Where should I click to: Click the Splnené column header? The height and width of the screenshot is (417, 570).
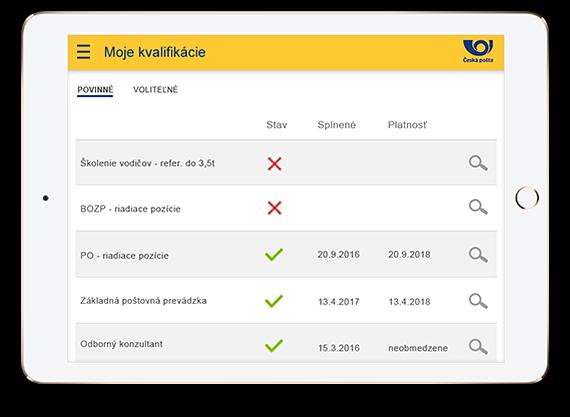[337, 125]
